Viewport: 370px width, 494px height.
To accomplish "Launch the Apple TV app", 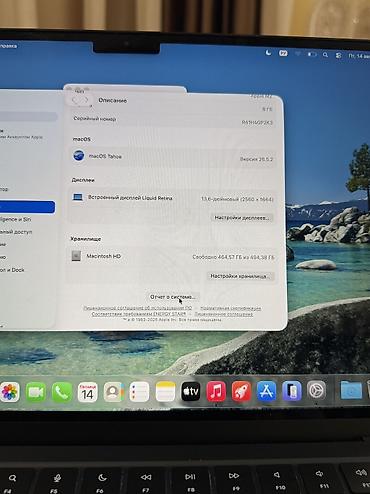I will 191,391.
